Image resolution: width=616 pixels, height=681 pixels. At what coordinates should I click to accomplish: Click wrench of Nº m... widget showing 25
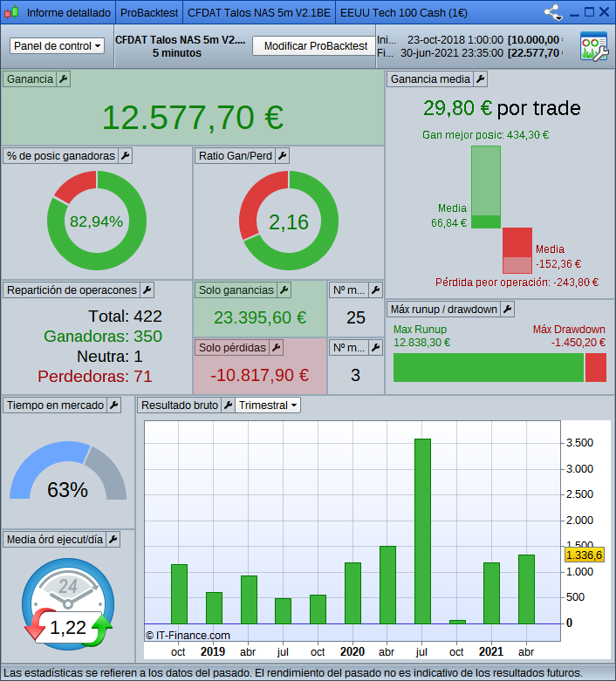375,289
